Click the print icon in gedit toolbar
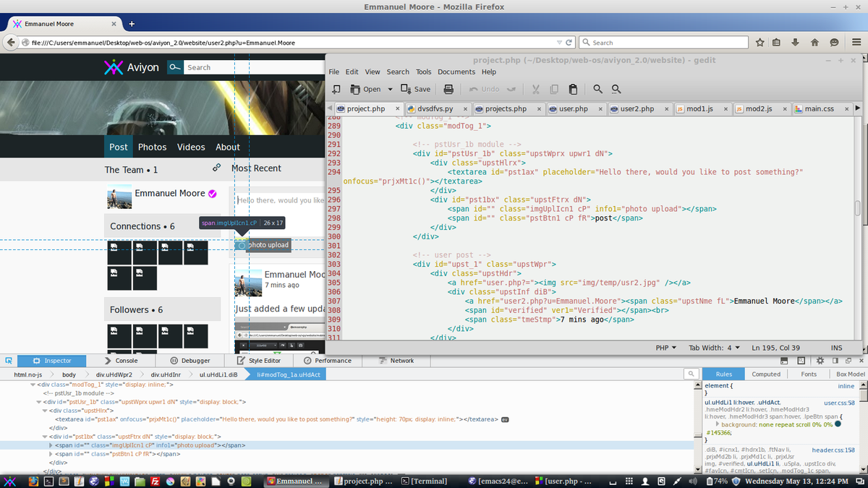This screenshot has height=488, width=868. tap(448, 89)
